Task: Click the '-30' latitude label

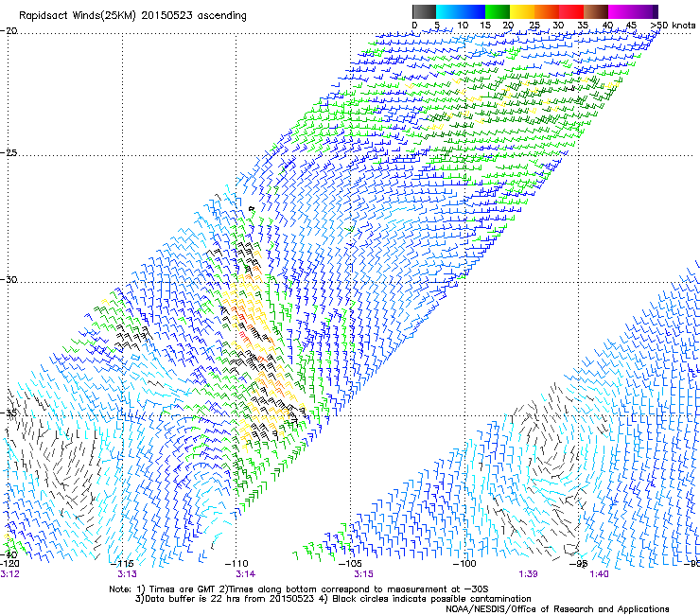Action: (x=9, y=279)
